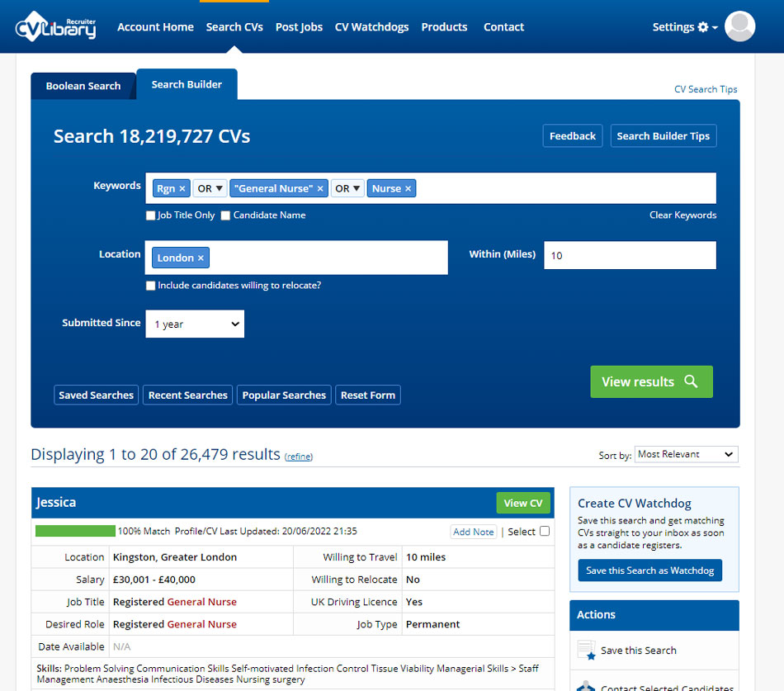784x691 pixels.
Task: Click the Within (Miles) input field
Action: pyautogui.click(x=629, y=255)
